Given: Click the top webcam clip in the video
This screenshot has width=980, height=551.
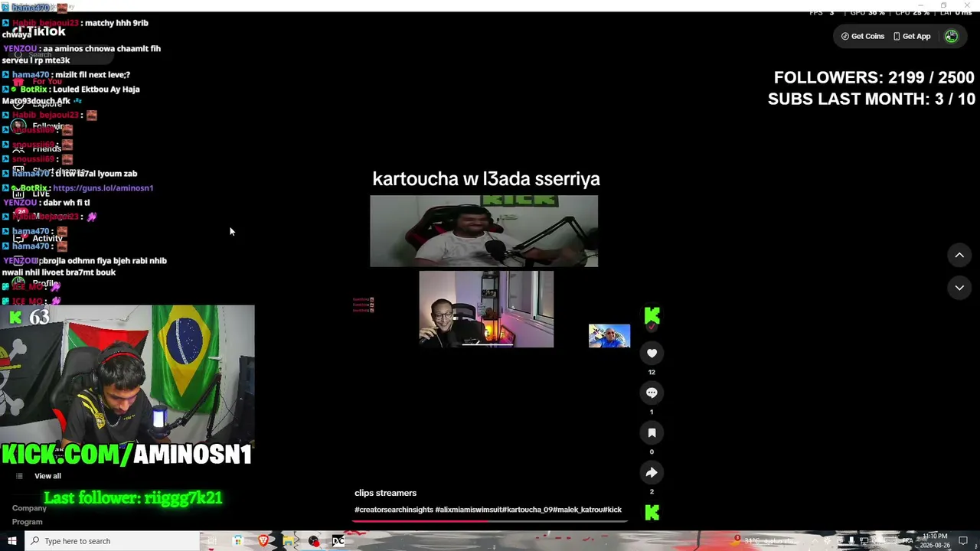Looking at the screenshot, I should pyautogui.click(x=484, y=231).
